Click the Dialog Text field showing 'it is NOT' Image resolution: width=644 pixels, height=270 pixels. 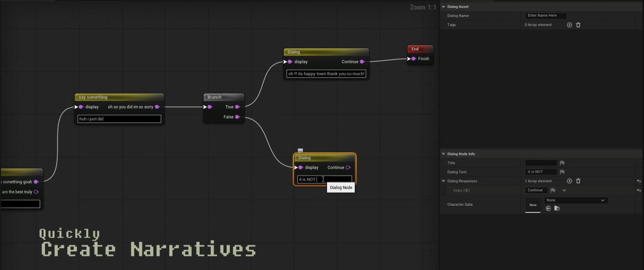[541, 172]
